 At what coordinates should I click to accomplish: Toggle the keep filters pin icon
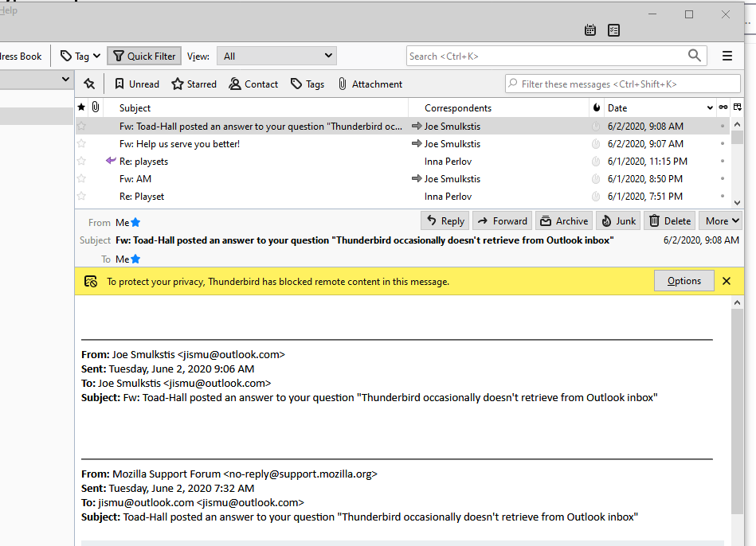point(89,84)
